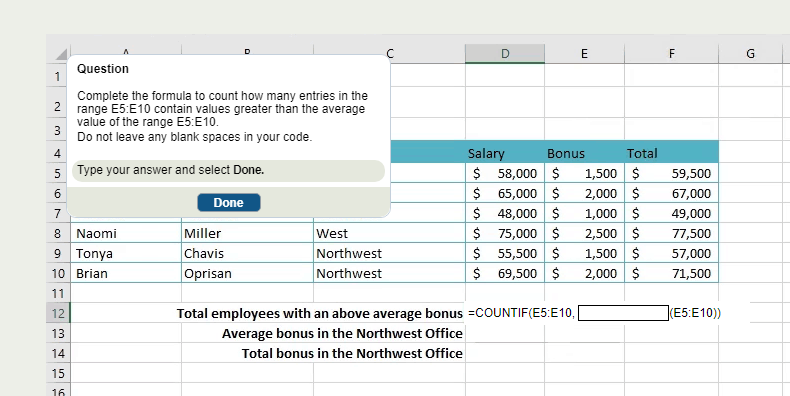Click 'Average bonus in the Northwest Office' label
Screen dimensions: 790x396
tap(342, 334)
